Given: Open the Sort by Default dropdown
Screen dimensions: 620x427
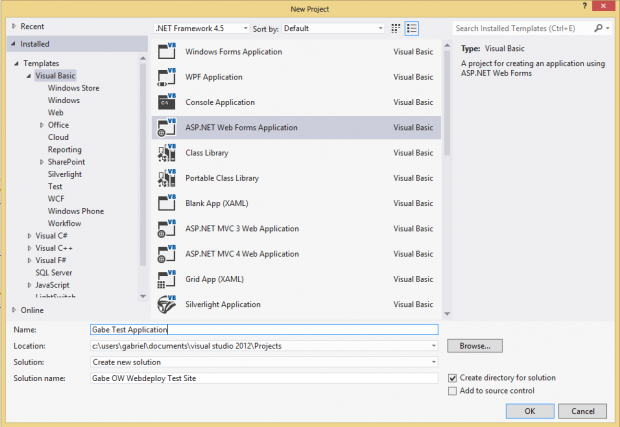Looking at the screenshot, I should pos(333,28).
